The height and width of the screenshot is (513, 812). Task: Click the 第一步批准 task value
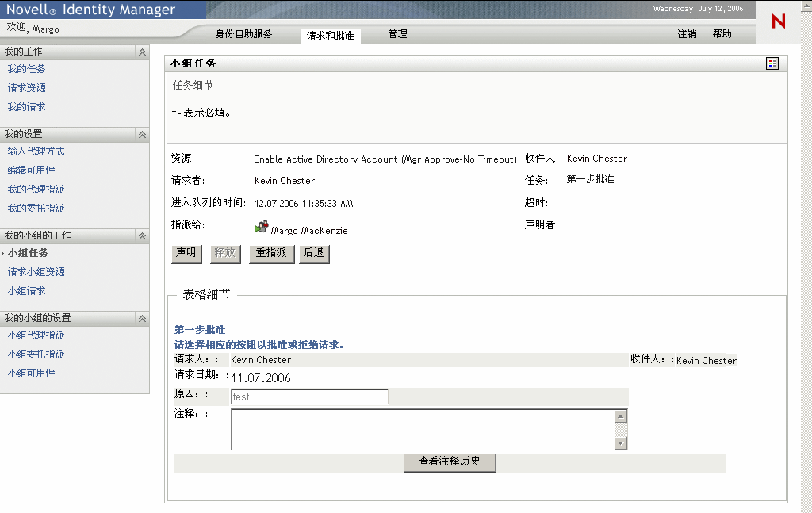pos(590,179)
